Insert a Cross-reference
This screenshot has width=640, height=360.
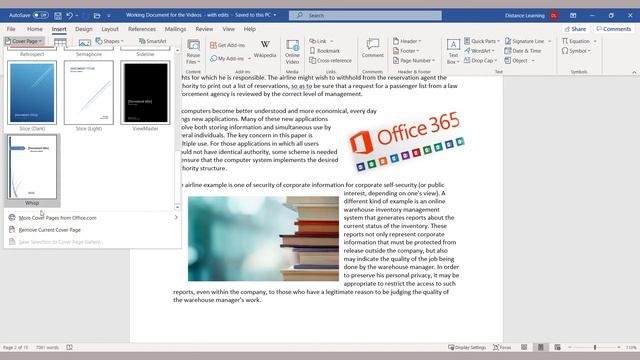tap(330, 60)
